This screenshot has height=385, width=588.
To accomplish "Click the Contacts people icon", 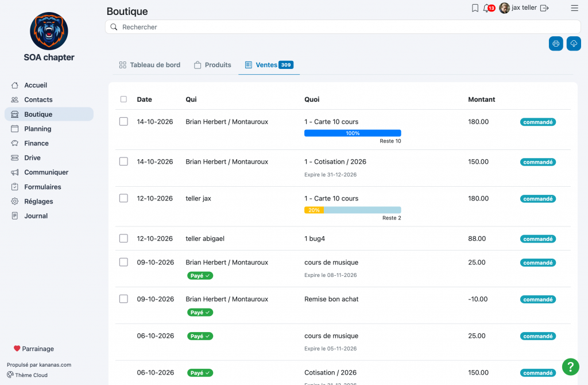I will coord(14,100).
